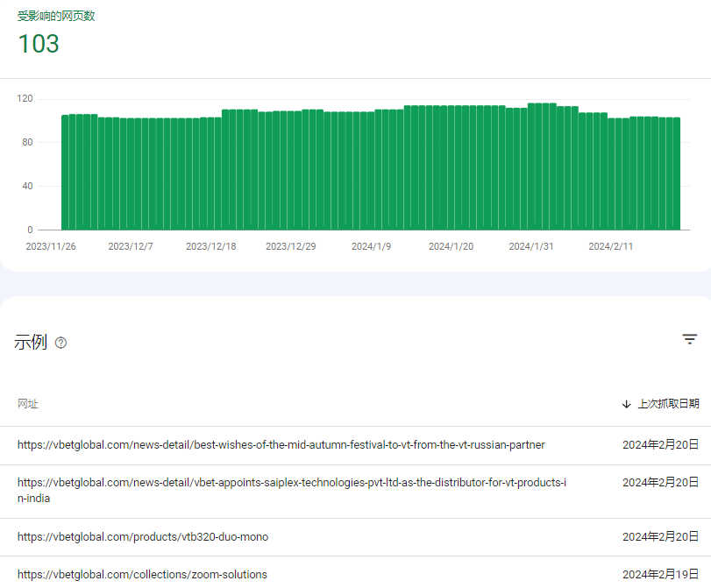Click the 2024/2/11 axis date label

[610, 246]
